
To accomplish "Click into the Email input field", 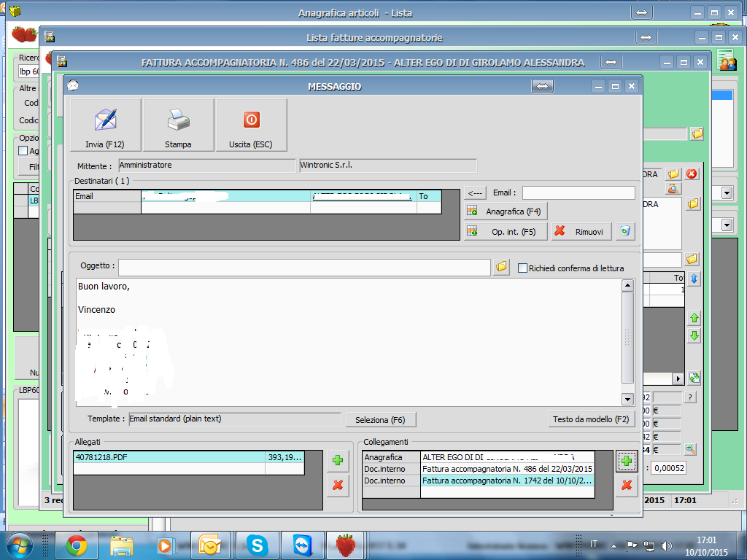I will tap(578, 192).
